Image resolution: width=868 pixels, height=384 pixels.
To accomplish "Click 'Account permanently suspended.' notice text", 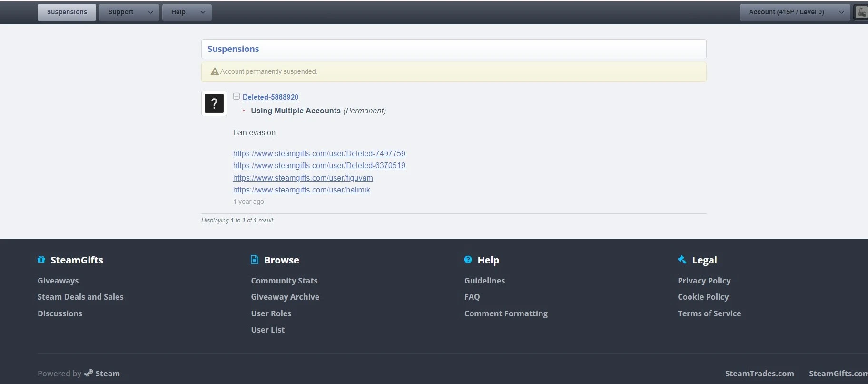I will click(x=268, y=71).
